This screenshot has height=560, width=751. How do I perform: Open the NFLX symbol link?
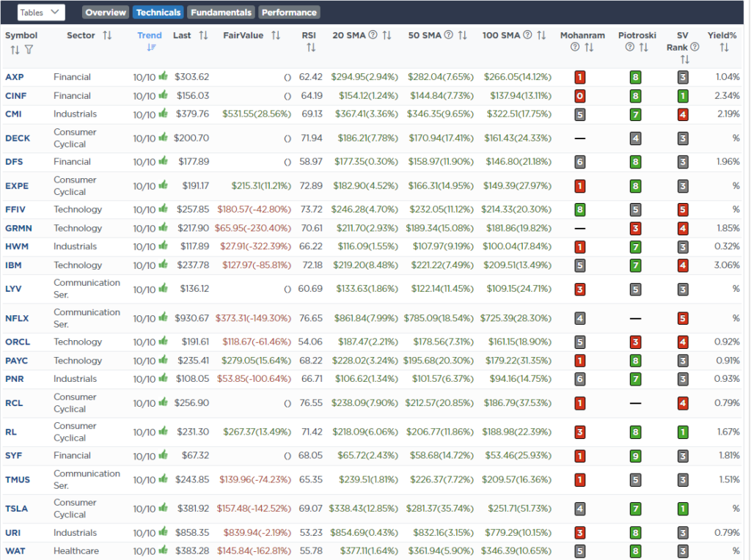17,318
